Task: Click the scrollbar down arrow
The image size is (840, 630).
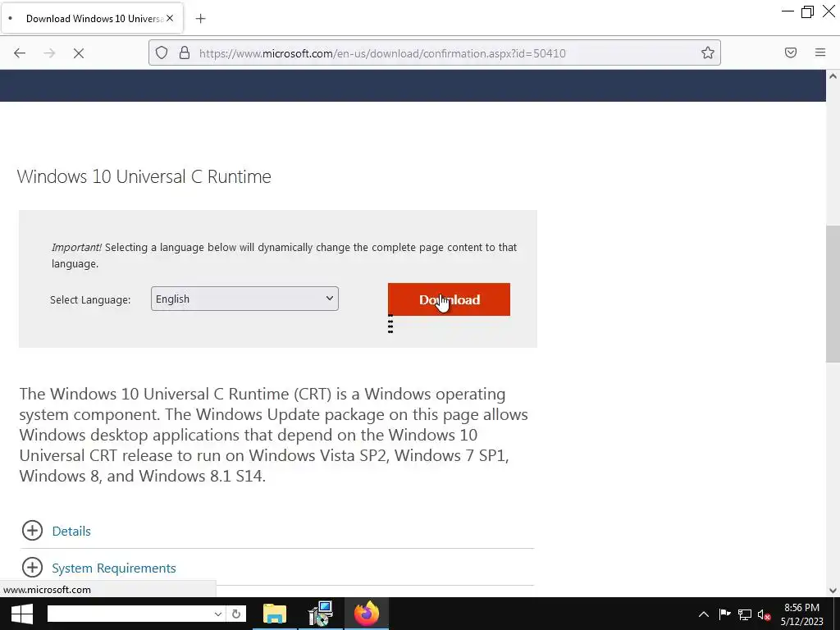Action: point(833,591)
